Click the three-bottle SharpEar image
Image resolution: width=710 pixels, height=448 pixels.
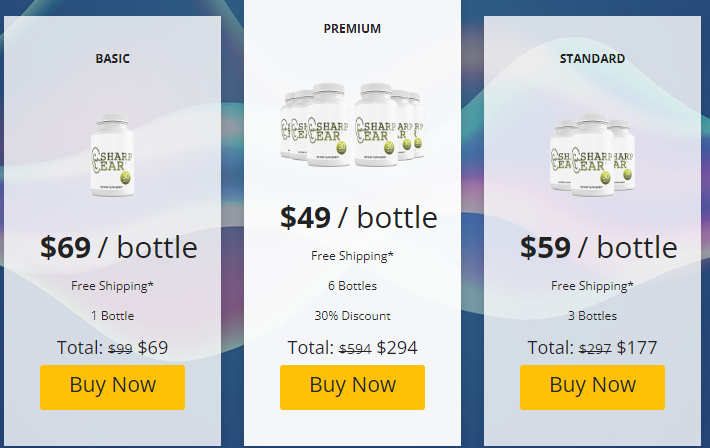(592, 157)
